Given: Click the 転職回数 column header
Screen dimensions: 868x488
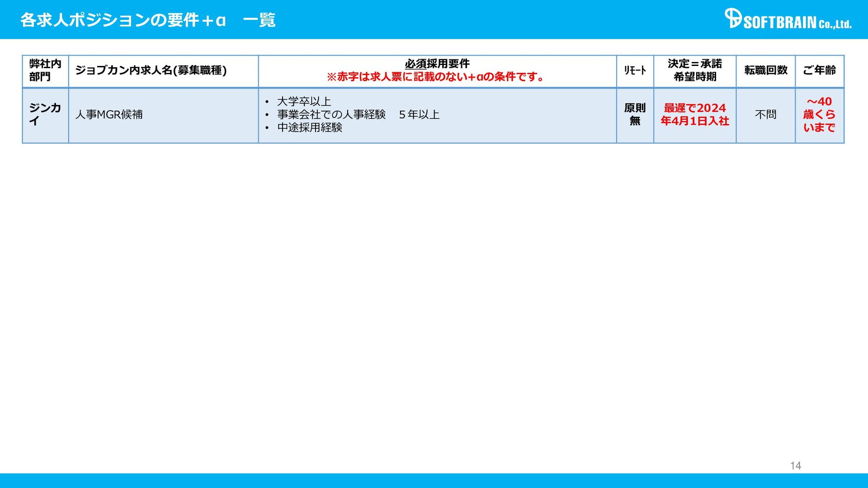Looking at the screenshot, I should [x=766, y=70].
